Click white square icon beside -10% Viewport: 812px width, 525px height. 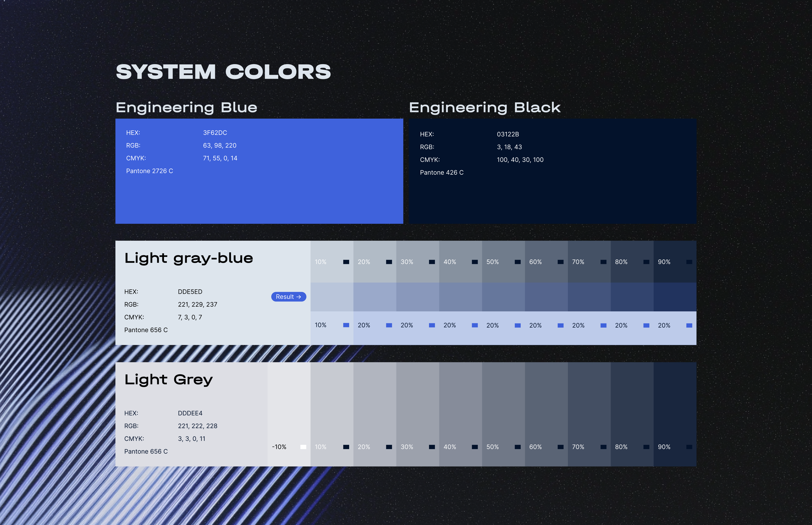tap(303, 447)
